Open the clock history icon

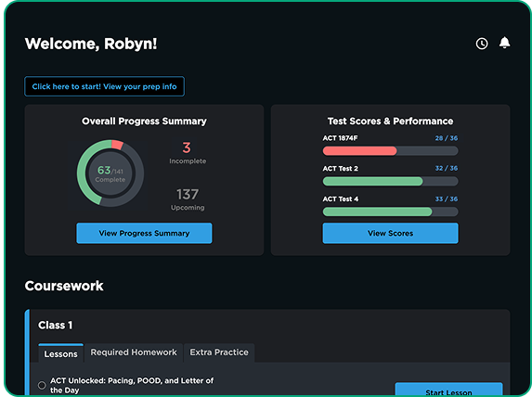click(482, 44)
